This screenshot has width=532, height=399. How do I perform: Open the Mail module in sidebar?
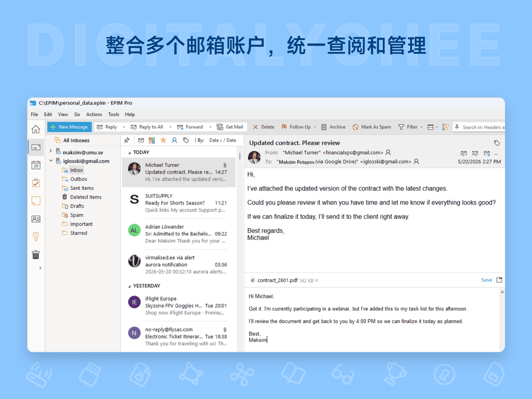tap(36, 147)
